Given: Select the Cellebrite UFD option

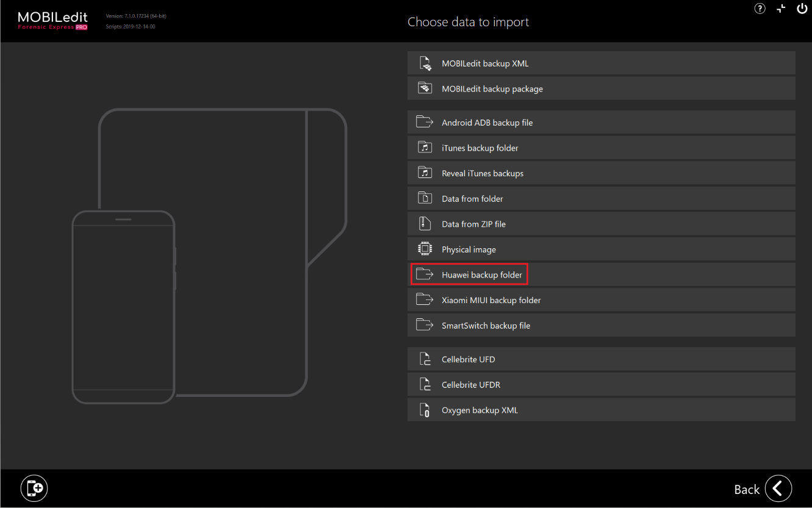Looking at the screenshot, I should [601, 360].
